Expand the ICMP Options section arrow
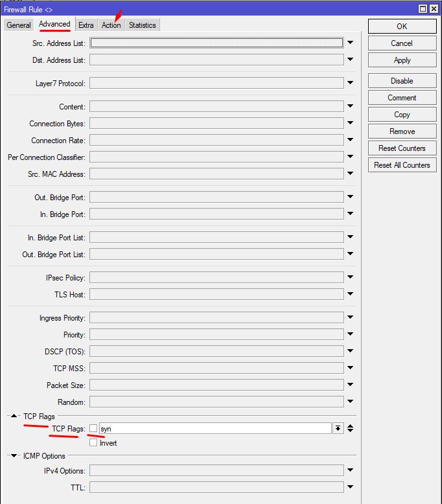The image size is (442, 504). coord(14,456)
